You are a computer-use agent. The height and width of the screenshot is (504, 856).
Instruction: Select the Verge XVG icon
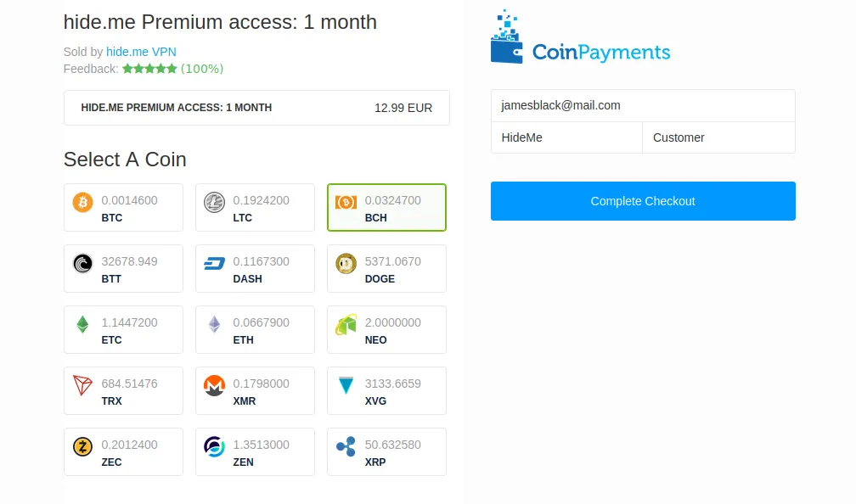346,385
